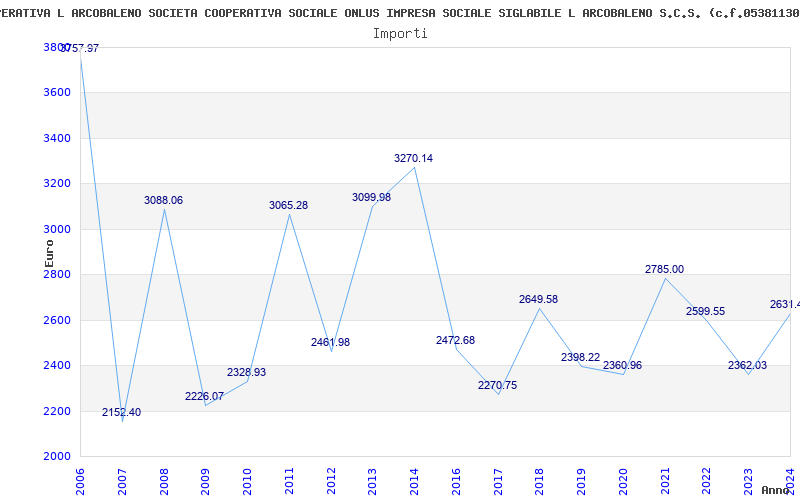Click the Importi chart subtitle

coord(400,33)
